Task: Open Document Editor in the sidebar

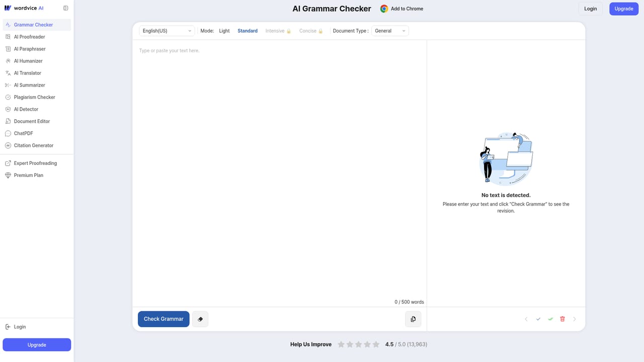Action: 37,121
